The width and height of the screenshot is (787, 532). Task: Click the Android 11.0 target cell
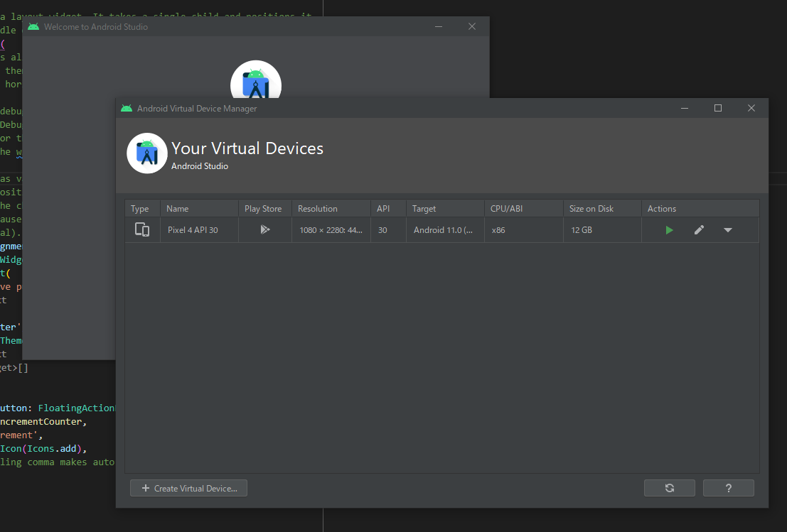(x=445, y=230)
